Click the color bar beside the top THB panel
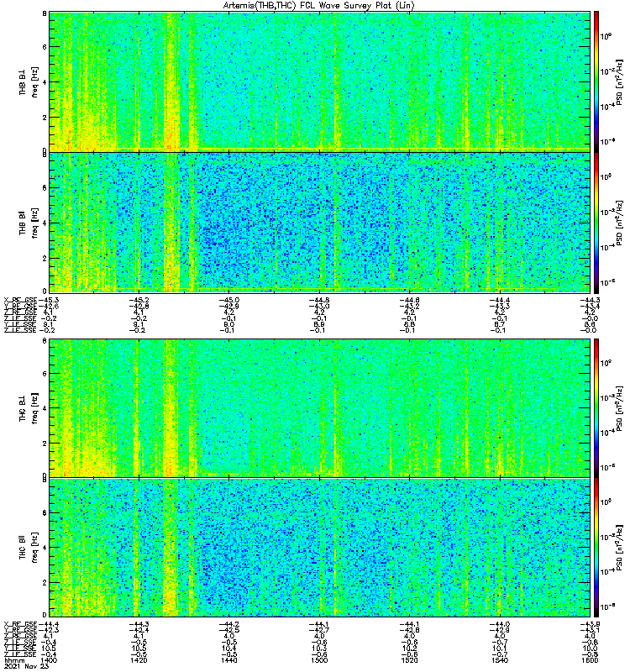Image resolution: width=630 pixels, height=672 pixels. point(596,81)
